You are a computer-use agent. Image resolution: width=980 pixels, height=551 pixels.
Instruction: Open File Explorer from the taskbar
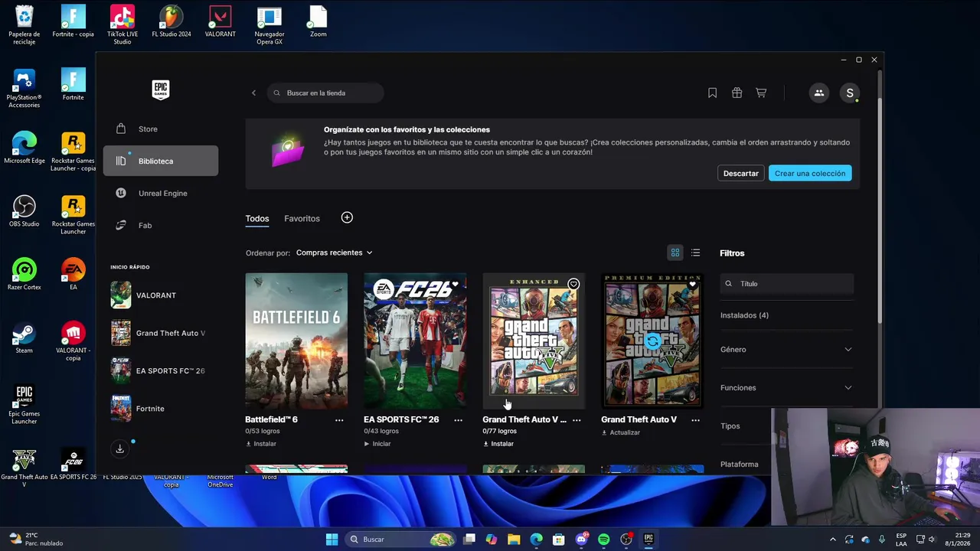[x=514, y=540]
